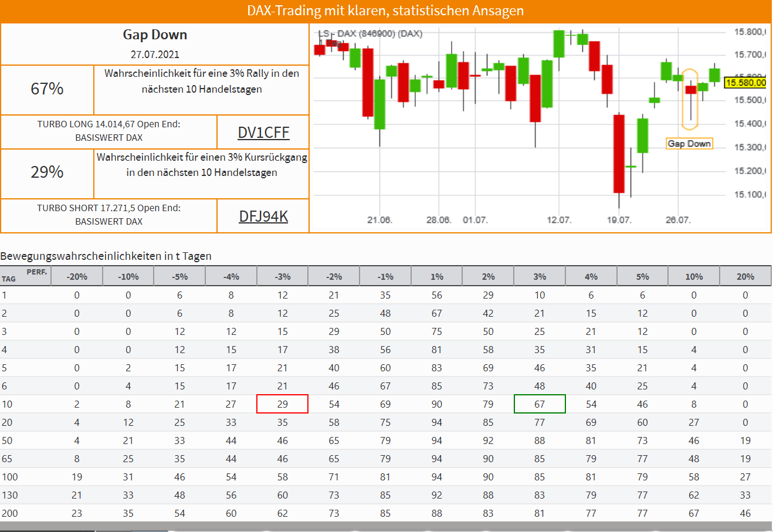Screen dimensions: 773x532
Task: Click the 15.700 price level on chart axis
Action: click(x=750, y=55)
